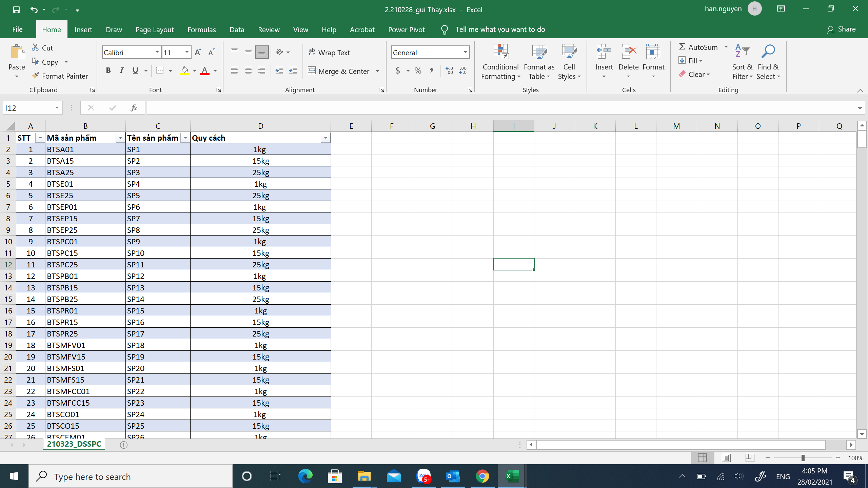The image size is (868, 488).
Task: Toggle Bottom Align vertical alignment
Action: pyautogui.click(x=262, y=52)
